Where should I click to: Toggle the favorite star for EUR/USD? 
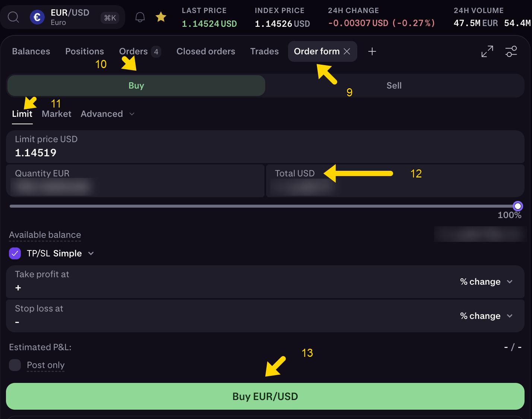161,17
